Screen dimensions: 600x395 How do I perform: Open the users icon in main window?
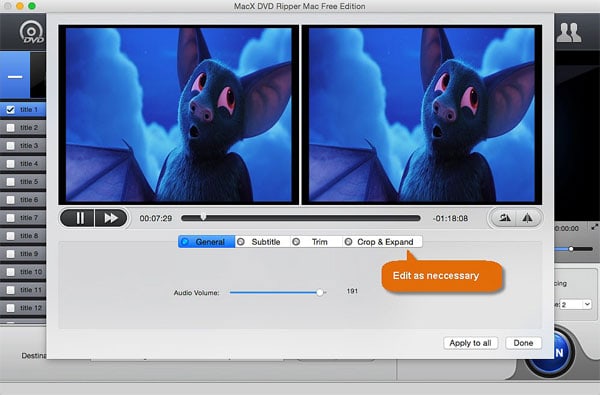click(569, 33)
